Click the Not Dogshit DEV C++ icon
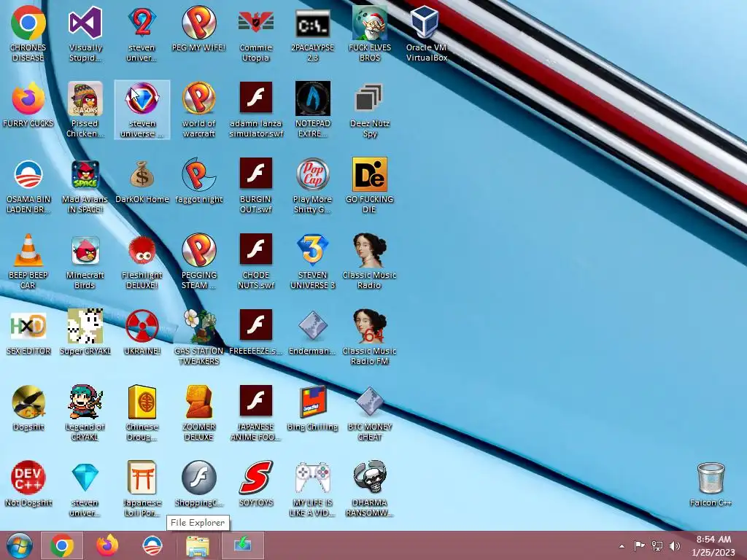Image resolution: width=747 pixels, height=560 pixels. (28, 484)
